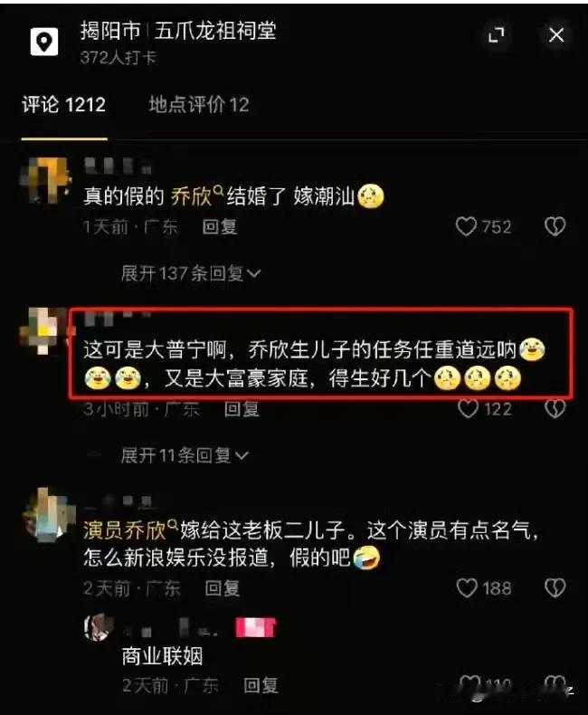Open first commenter's avatar

tap(45, 180)
